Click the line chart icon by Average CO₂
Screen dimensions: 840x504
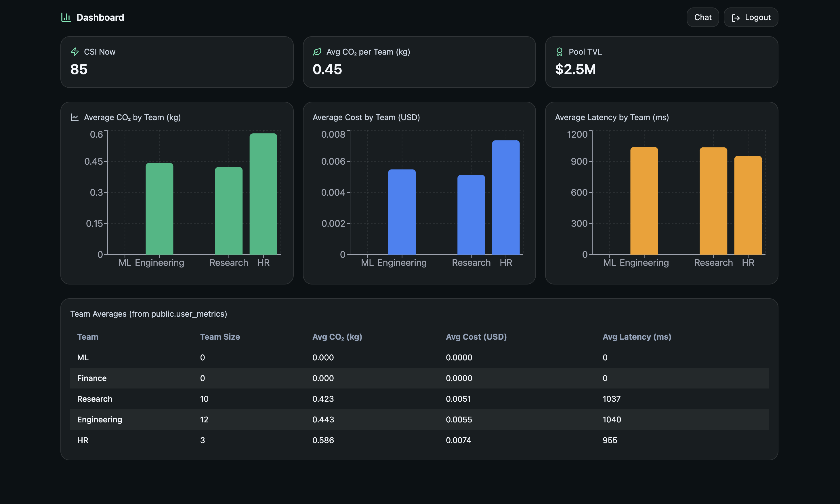pos(75,117)
